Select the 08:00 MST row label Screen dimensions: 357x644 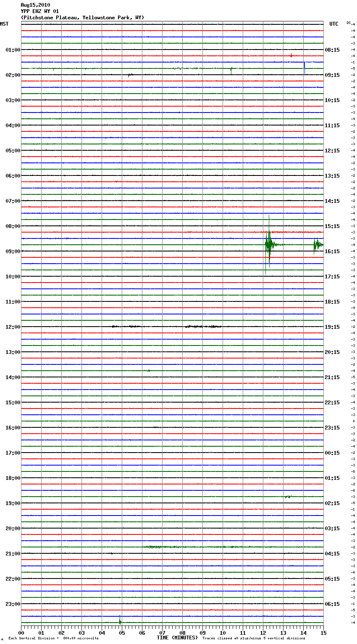13,226
